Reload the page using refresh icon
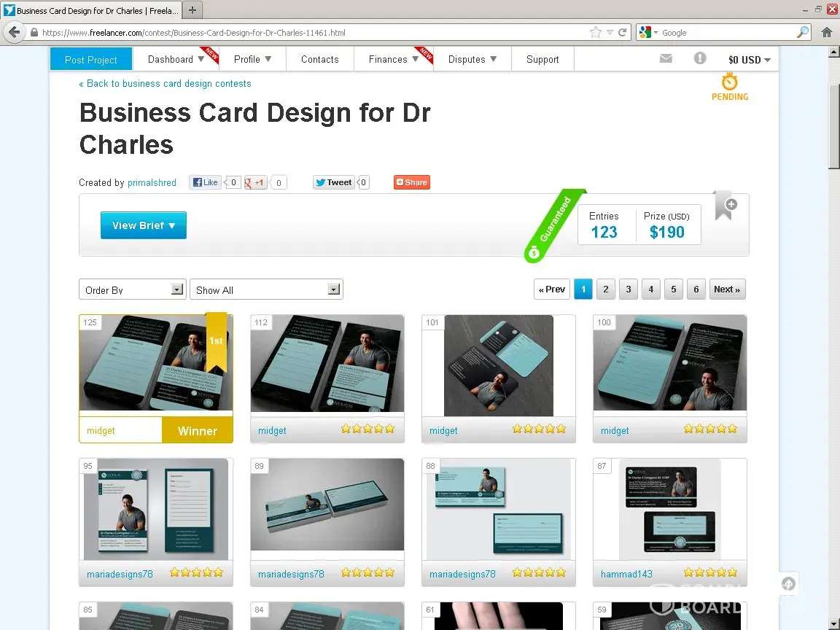The image size is (840, 630). click(x=623, y=33)
